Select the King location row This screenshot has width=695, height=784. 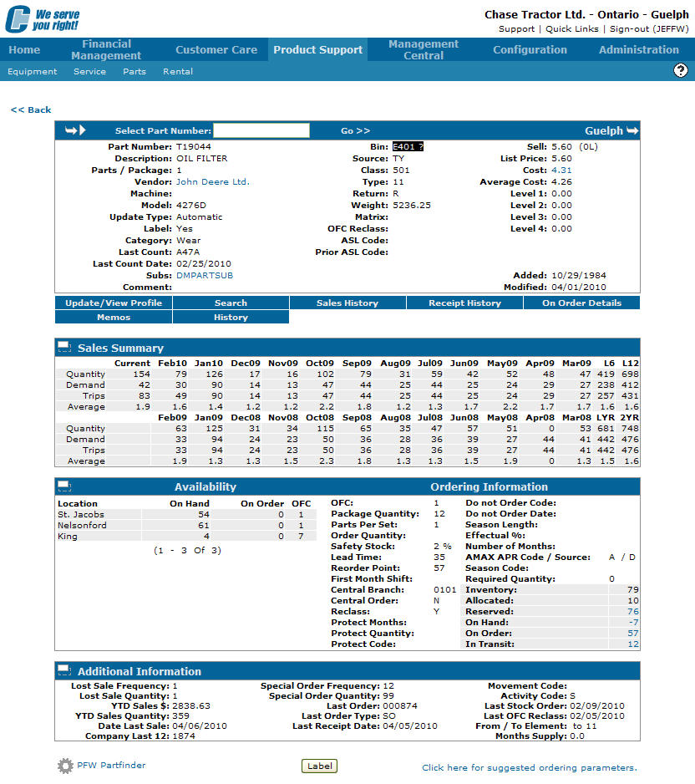point(186,536)
